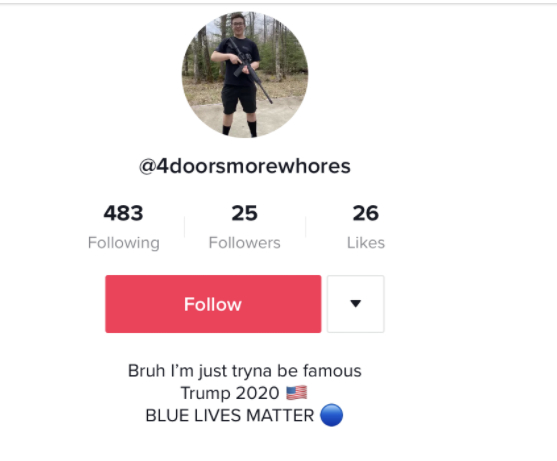Select the 'Bruh I'm just tryna be famous' line
Viewport: 557px width, 461px height.
[x=245, y=371]
